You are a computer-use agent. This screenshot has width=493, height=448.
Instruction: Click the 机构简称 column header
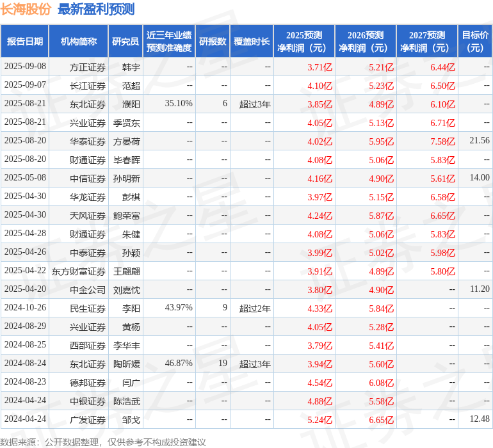[79, 41]
